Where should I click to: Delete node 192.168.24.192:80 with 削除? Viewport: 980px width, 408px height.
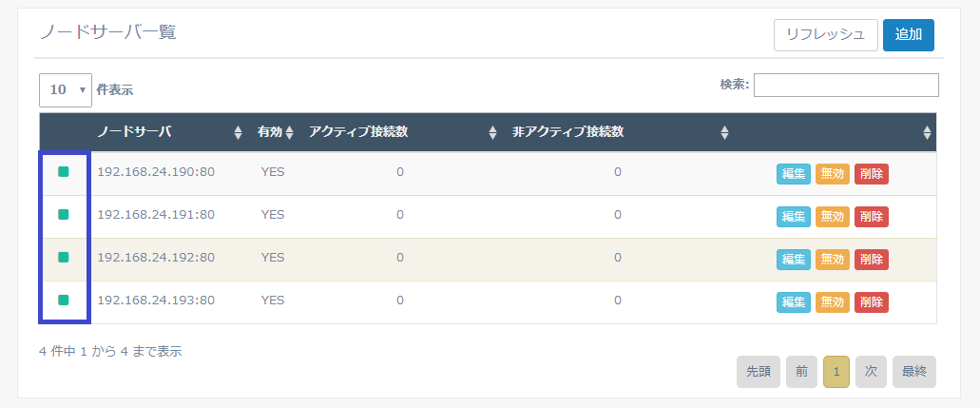(x=872, y=260)
